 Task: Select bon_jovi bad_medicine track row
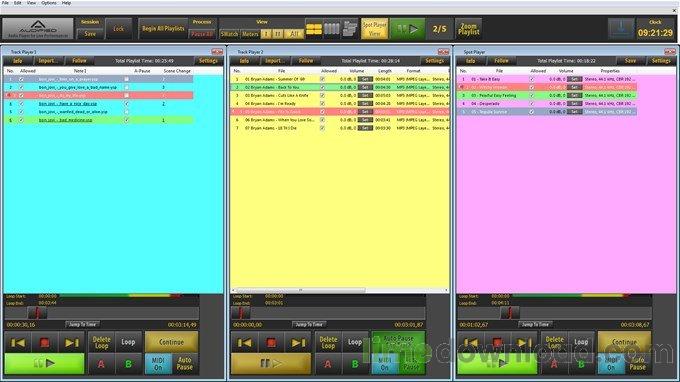pyautogui.click(x=98, y=120)
